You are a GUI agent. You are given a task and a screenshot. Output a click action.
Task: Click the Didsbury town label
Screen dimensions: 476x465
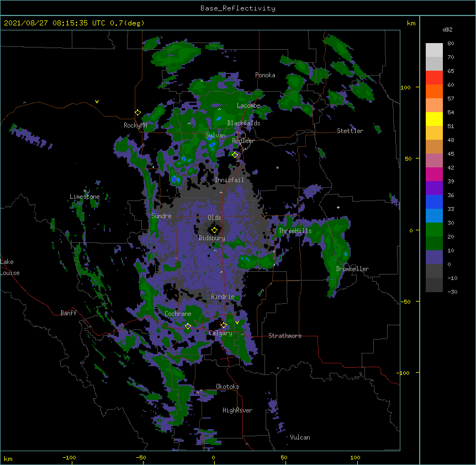point(211,238)
